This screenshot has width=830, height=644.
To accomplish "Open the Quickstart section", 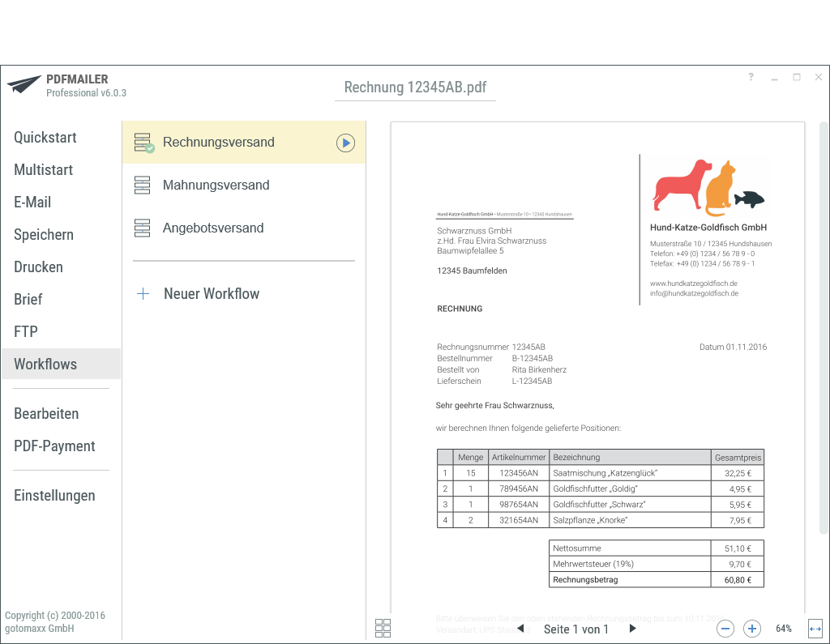I will coord(45,138).
